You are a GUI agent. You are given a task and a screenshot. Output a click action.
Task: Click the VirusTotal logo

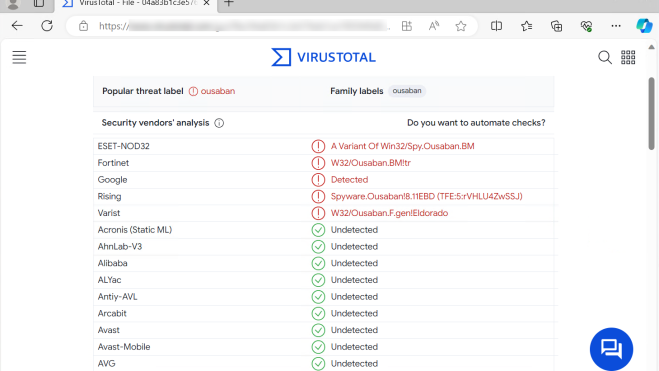coord(323,57)
